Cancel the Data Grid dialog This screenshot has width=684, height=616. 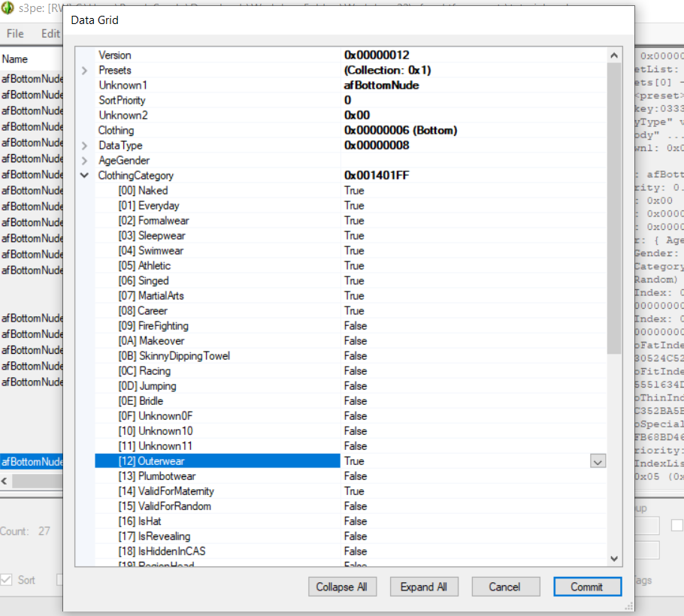(x=506, y=587)
